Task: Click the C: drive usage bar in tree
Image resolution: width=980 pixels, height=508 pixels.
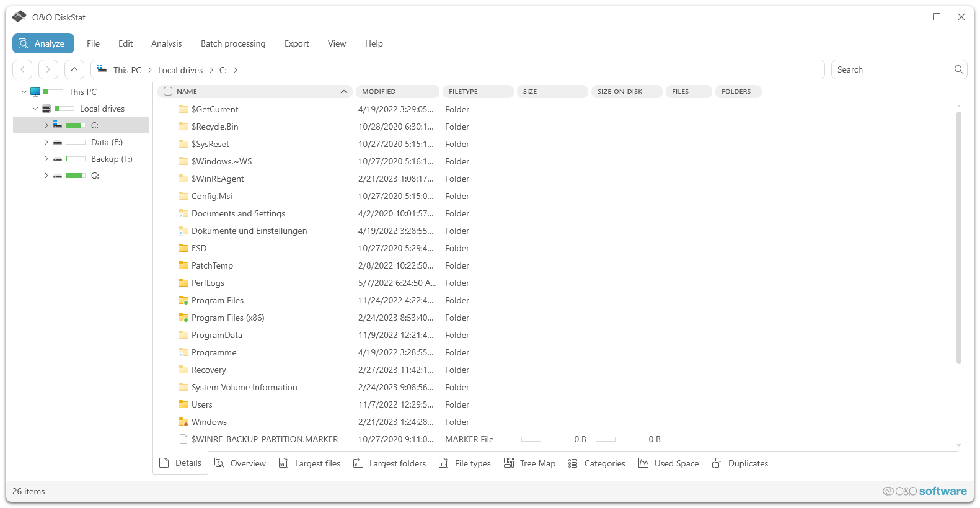Action: (76, 125)
